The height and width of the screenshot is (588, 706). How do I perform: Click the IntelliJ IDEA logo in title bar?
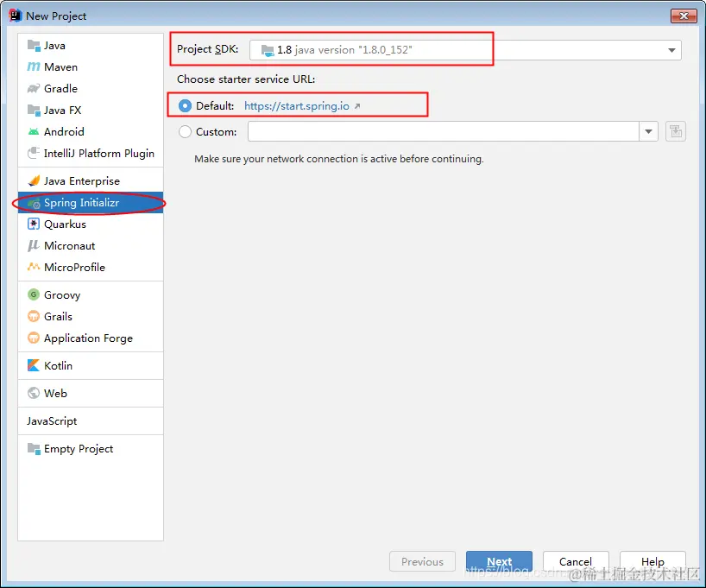point(16,16)
